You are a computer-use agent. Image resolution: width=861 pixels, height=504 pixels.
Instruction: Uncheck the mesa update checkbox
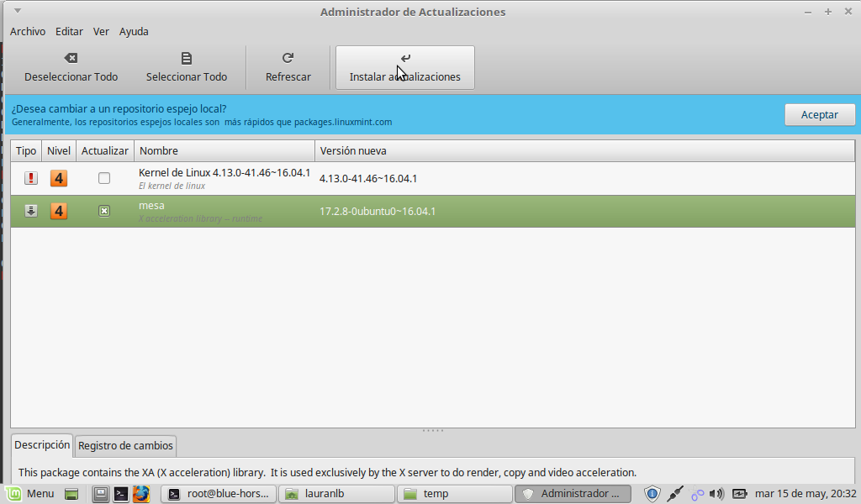pos(104,211)
